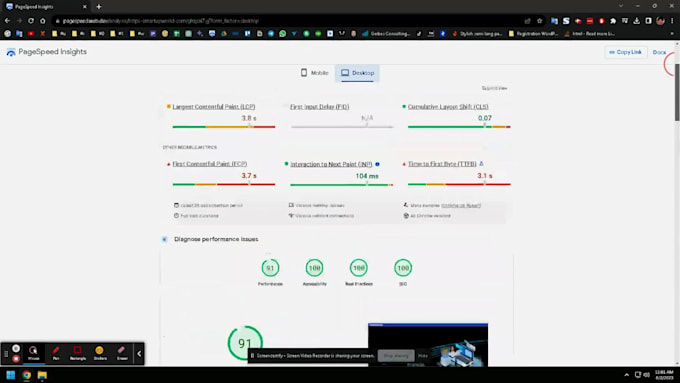Click the CLS distribution bar
Viewport: 680px width, 383px height.
459,127
